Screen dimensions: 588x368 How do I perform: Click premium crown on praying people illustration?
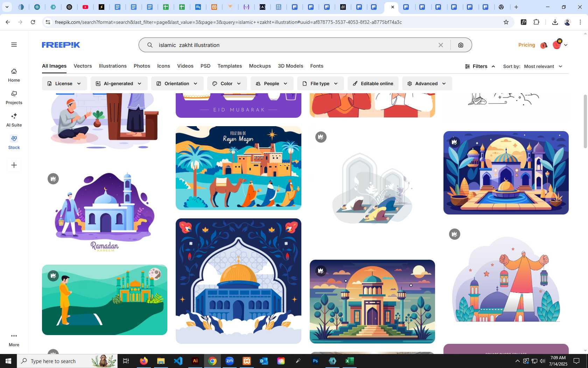[x=321, y=137]
